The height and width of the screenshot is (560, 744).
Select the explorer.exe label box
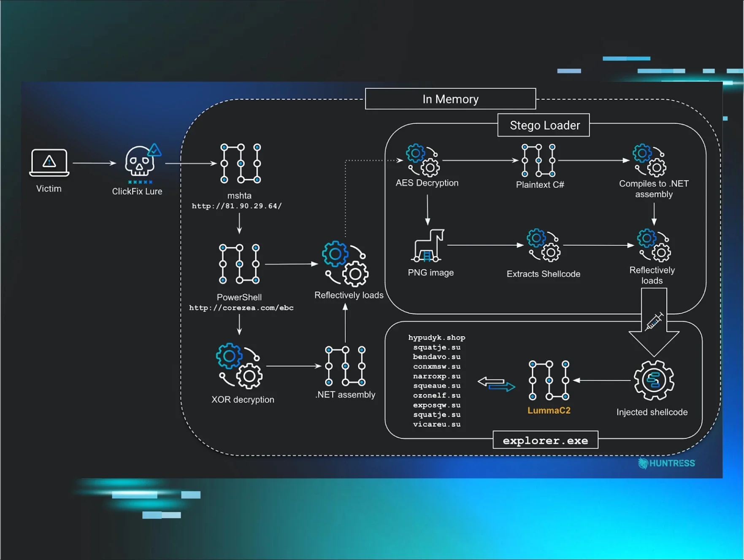(x=545, y=440)
